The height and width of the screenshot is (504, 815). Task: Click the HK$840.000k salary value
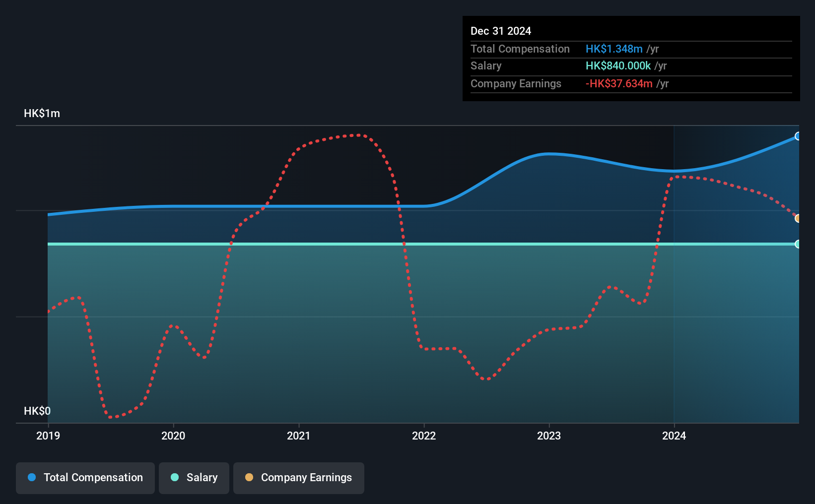point(618,65)
